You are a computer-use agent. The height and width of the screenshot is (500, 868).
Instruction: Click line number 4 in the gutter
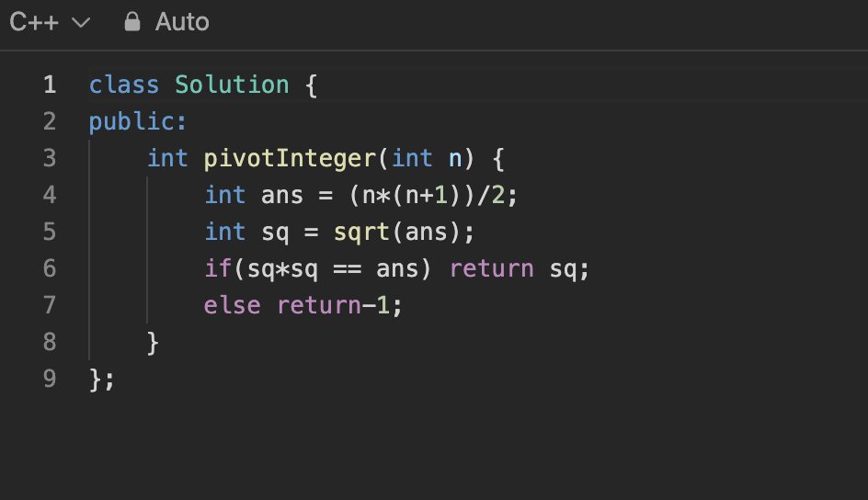50,195
